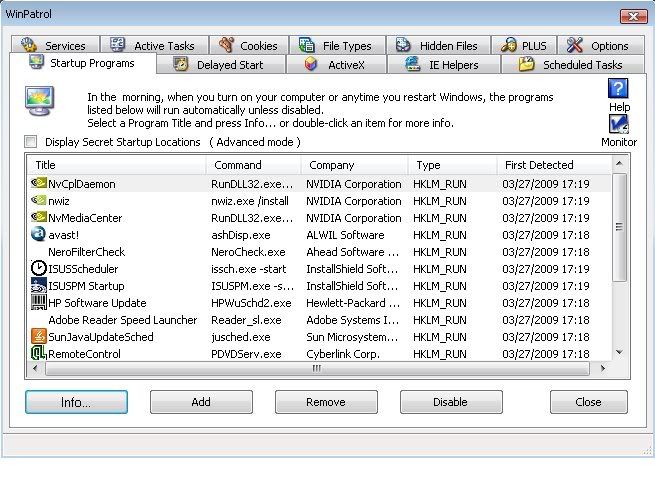Click the ActiveX tab cube icon

(x=311, y=64)
